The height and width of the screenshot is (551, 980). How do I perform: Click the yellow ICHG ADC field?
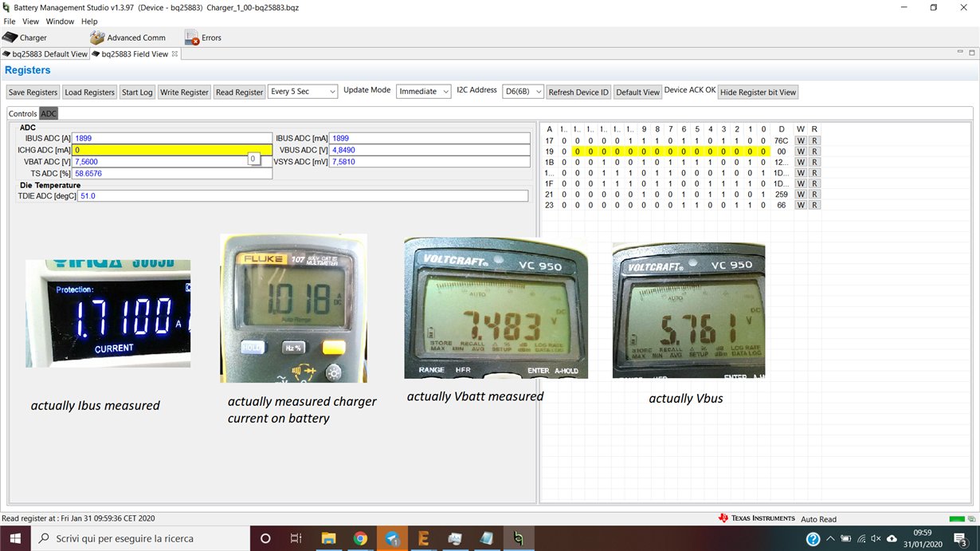click(x=172, y=150)
